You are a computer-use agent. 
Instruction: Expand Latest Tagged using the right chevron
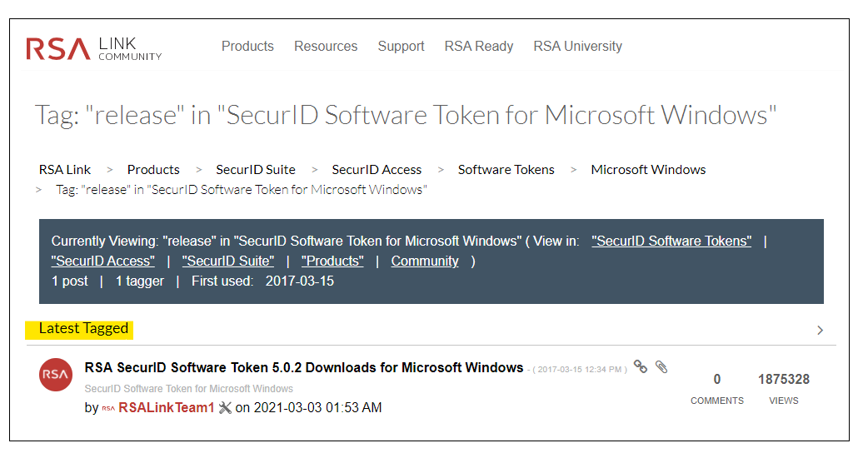coord(821,331)
